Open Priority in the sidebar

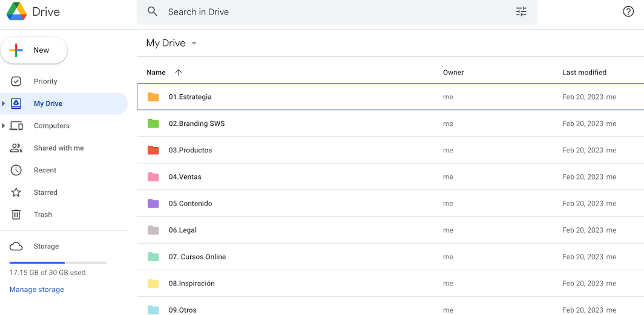click(45, 81)
